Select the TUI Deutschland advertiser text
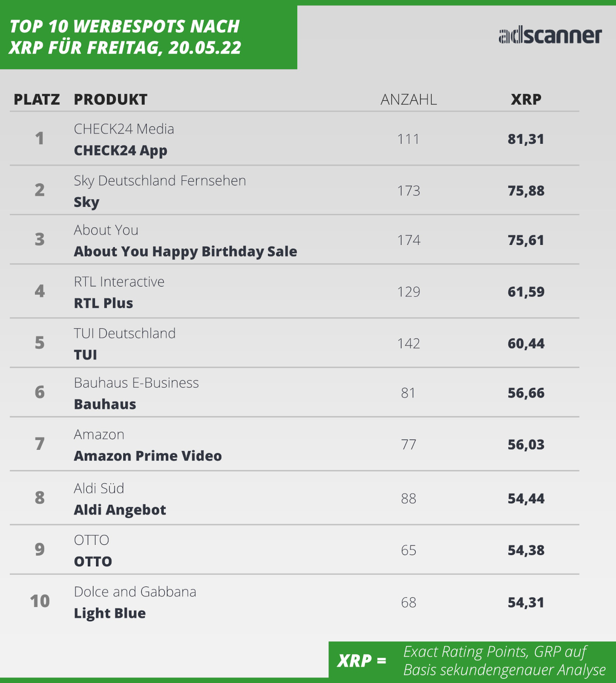616x683 pixels. click(x=125, y=333)
